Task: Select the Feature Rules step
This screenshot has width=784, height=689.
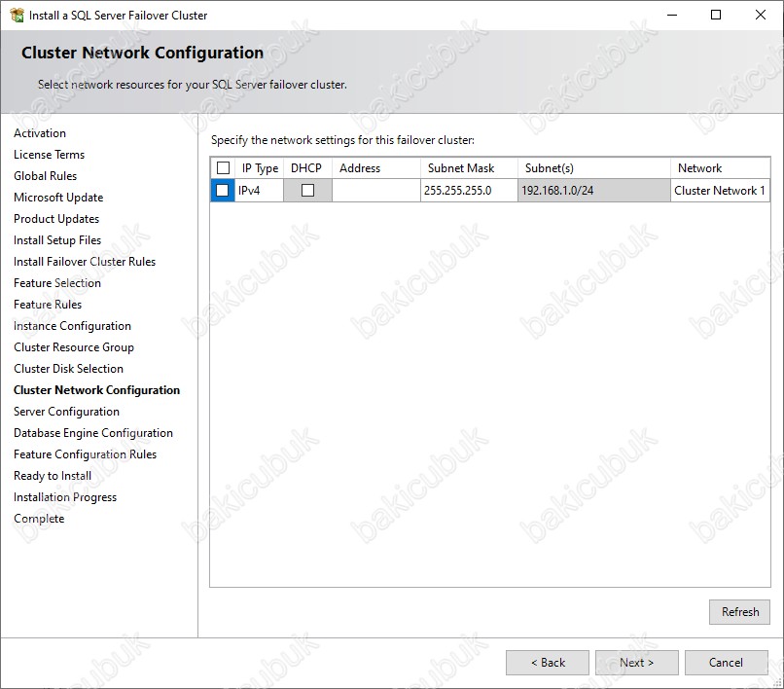Action: point(48,305)
